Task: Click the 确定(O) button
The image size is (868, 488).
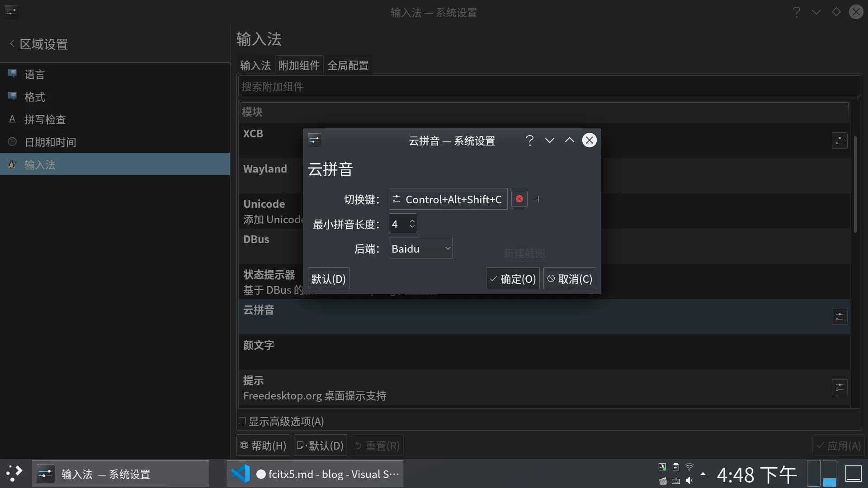Action: click(513, 279)
